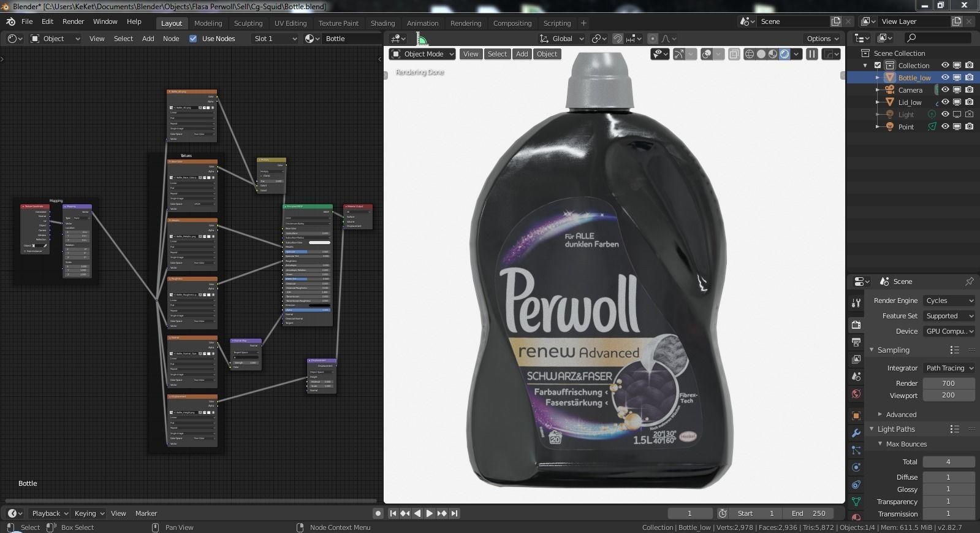Switch viewport to rendered shading
The width and height of the screenshot is (980, 533).
pyautogui.click(x=784, y=54)
